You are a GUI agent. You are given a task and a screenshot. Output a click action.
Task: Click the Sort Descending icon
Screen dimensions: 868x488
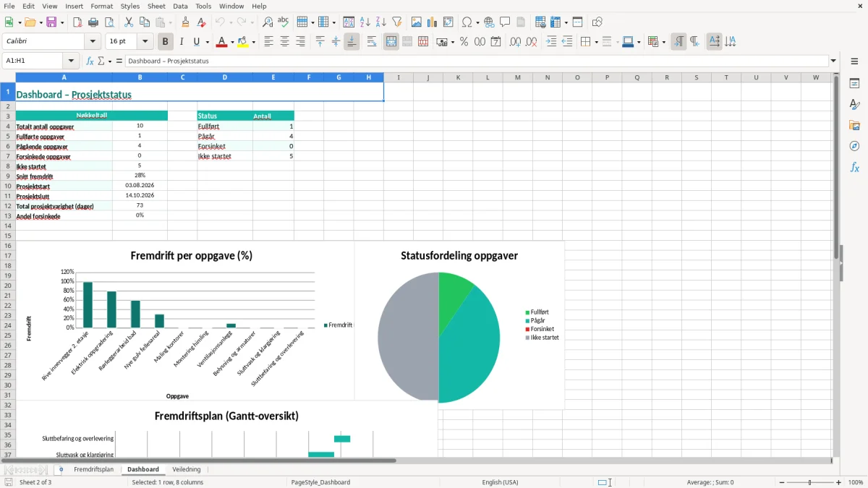click(381, 22)
